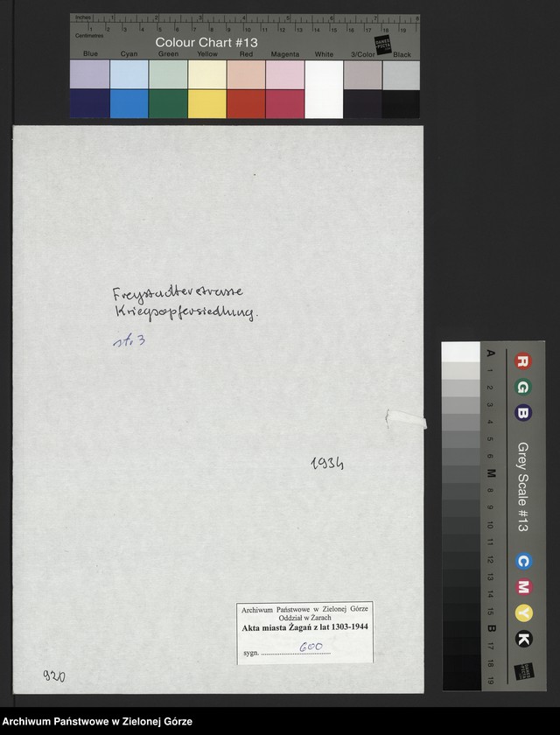Select the dark blue swatch below Blue
This screenshot has height=735, width=560.
(89, 103)
